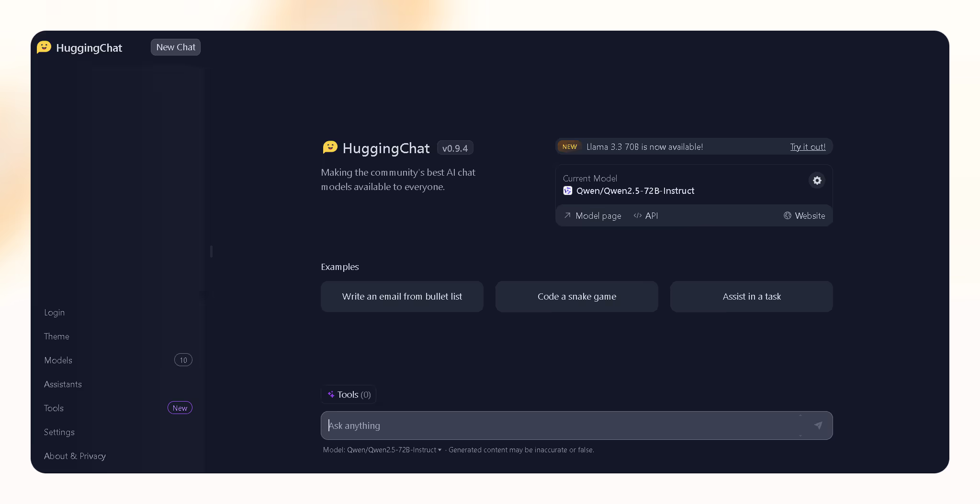The width and height of the screenshot is (980, 504).
Task: Click the Try it out! link
Action: 808,147
